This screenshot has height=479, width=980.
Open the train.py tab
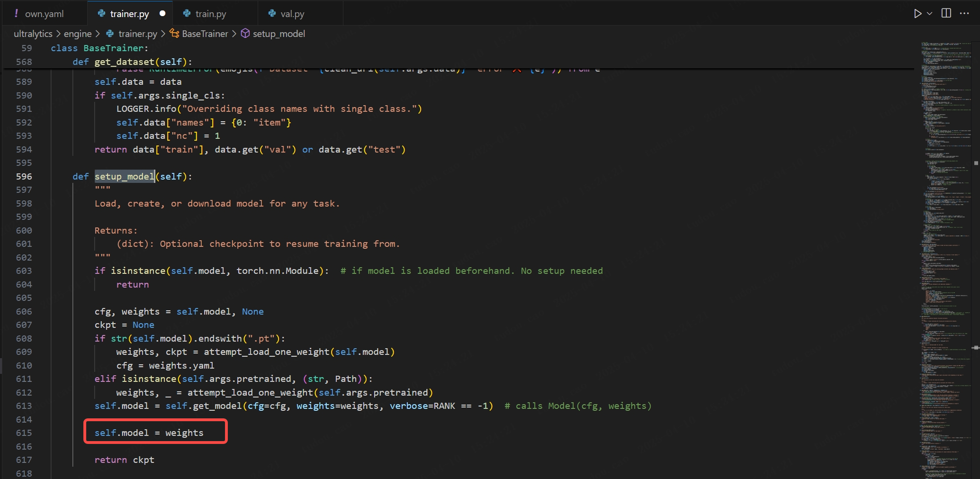pyautogui.click(x=211, y=14)
